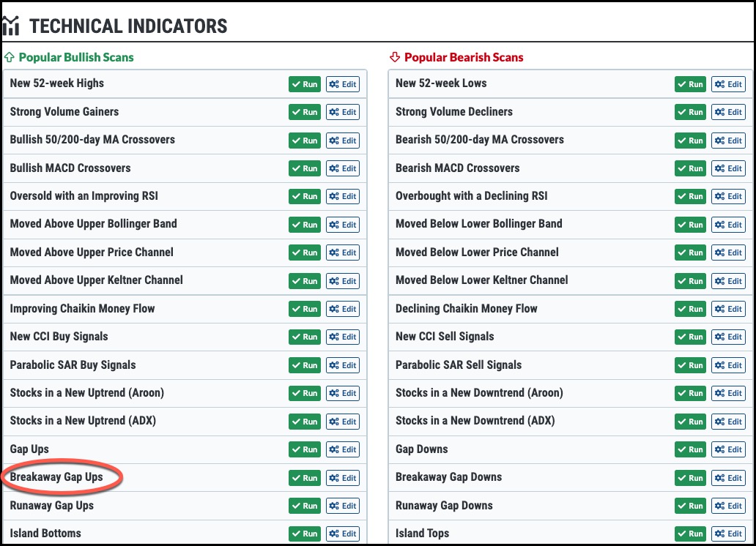Edit the Parabolic SAR Buy Signals scan
The image size is (756, 546).
pyautogui.click(x=343, y=365)
